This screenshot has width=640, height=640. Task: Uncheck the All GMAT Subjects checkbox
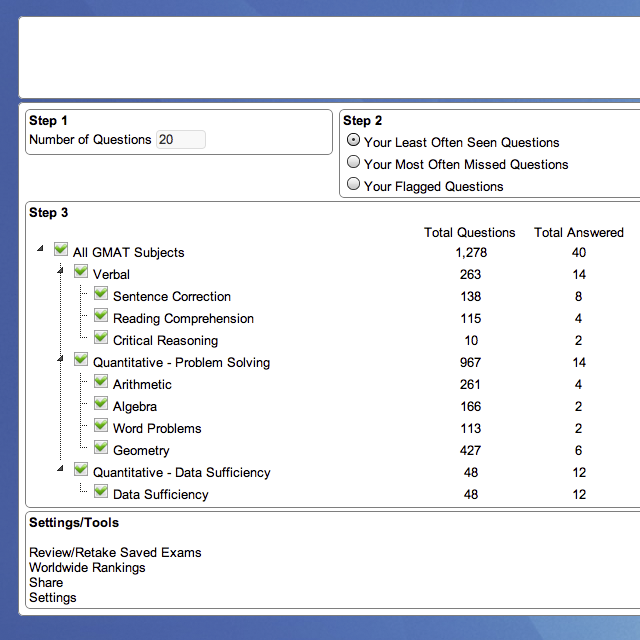pyautogui.click(x=61, y=249)
